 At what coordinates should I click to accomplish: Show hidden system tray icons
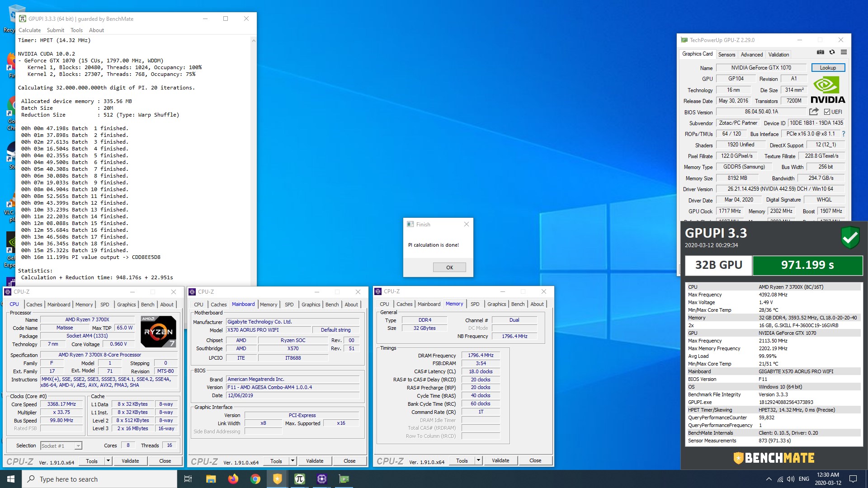pos(769,479)
